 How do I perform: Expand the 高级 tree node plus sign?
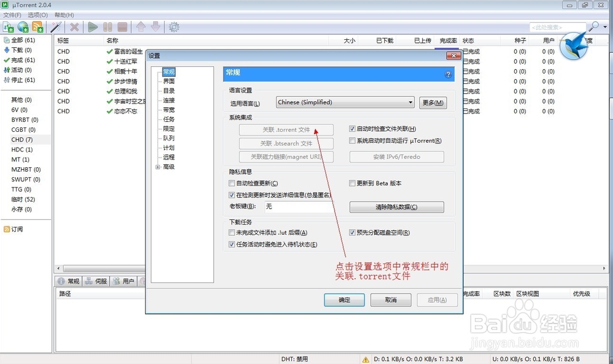click(158, 167)
